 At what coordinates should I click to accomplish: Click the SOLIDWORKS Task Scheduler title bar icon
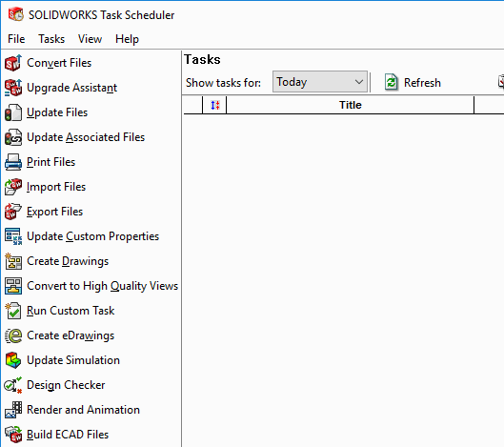click(16, 14)
